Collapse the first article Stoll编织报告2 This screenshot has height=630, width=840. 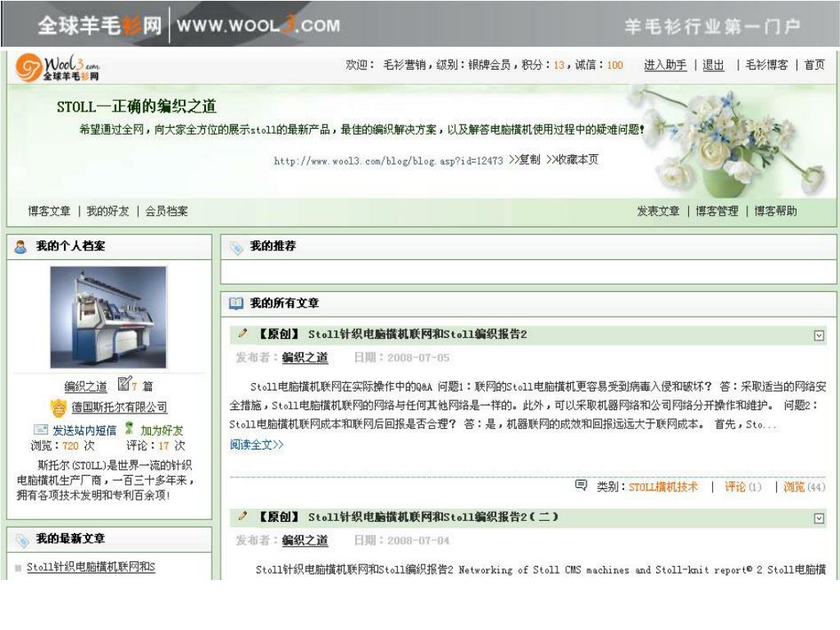819,336
